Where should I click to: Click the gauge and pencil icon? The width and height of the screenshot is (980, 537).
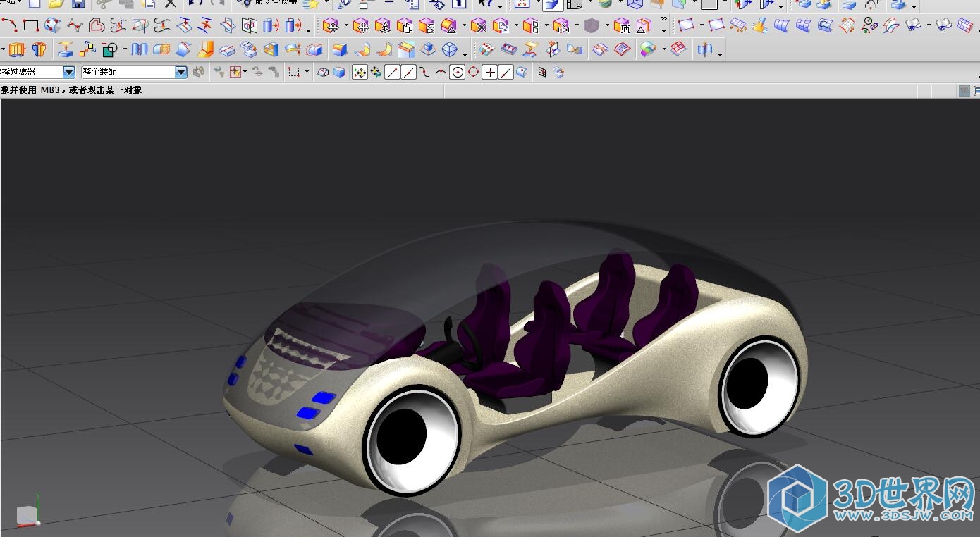[x=869, y=26]
